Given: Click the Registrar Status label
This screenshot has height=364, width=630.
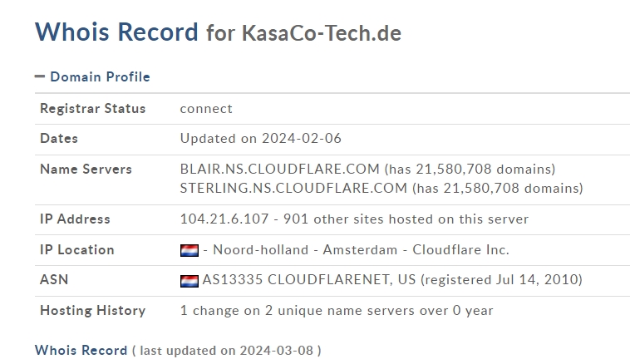Looking at the screenshot, I should [x=93, y=109].
